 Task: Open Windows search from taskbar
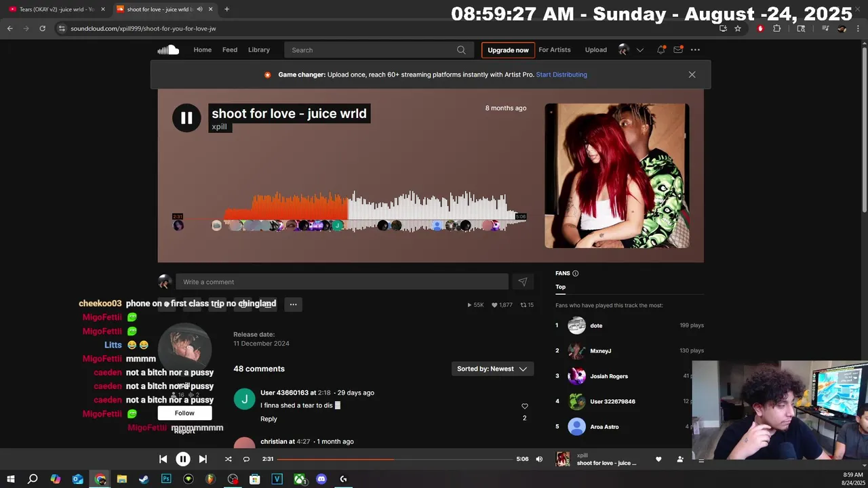tap(33, 479)
